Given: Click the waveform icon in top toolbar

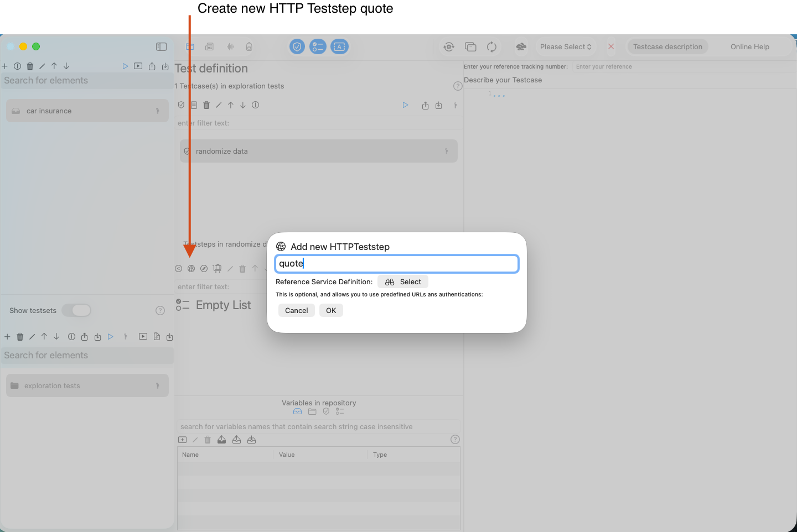Looking at the screenshot, I should pos(230,47).
